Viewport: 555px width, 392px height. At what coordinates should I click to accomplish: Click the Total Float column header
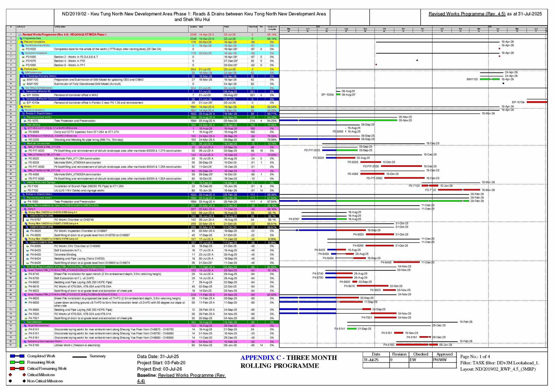click(252, 27)
